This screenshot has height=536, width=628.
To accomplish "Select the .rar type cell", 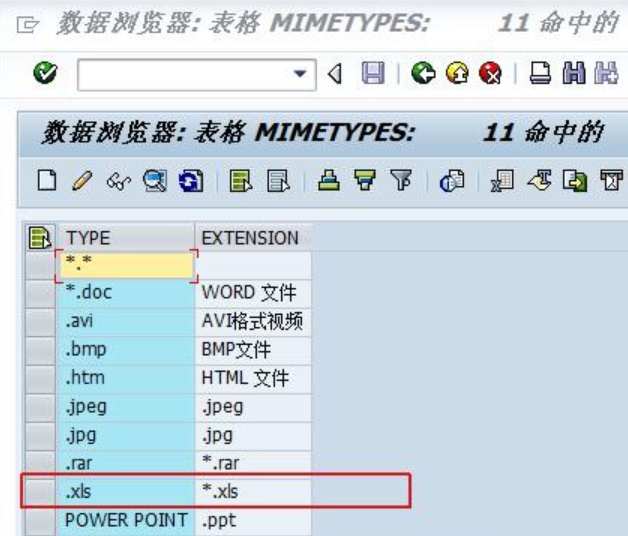I will point(127,463).
